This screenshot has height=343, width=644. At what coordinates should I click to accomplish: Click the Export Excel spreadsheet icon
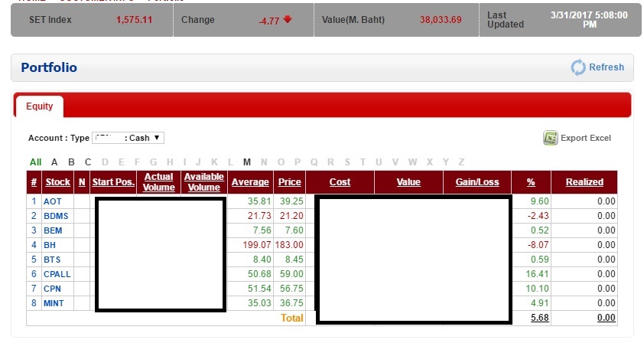tap(551, 138)
